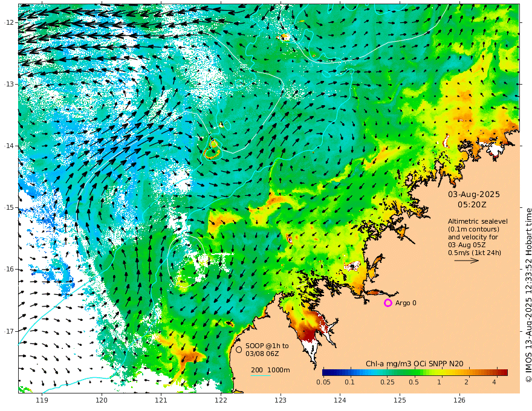Click latitude axis label -17
The image size is (532, 411).
coord(9,331)
